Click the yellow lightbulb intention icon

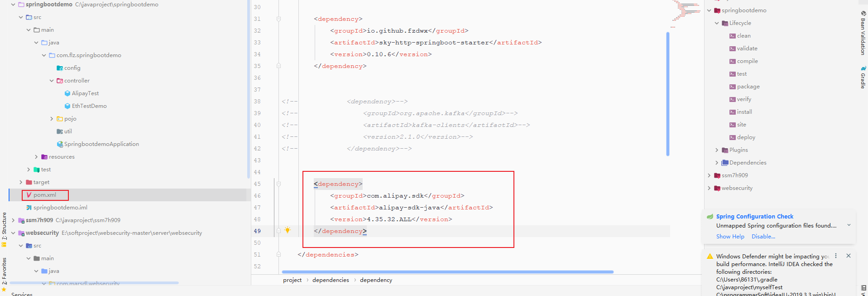(287, 230)
